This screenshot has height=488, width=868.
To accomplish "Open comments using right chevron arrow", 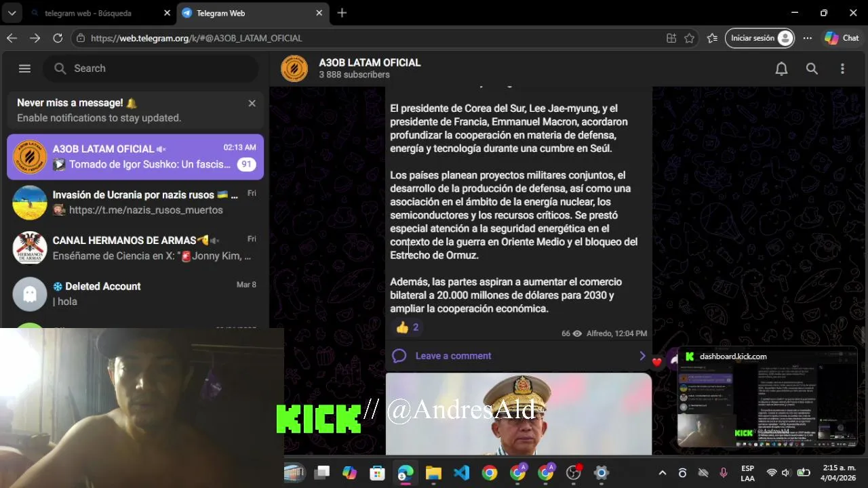I will point(642,356).
